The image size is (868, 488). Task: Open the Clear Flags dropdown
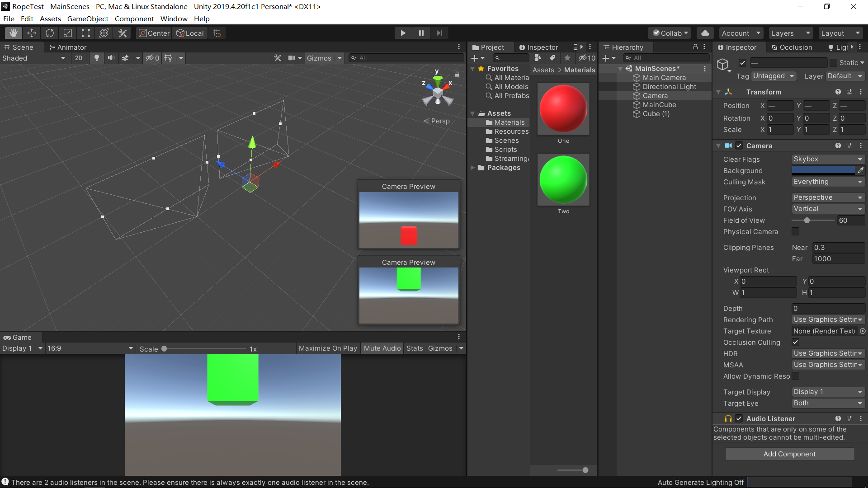pyautogui.click(x=827, y=159)
